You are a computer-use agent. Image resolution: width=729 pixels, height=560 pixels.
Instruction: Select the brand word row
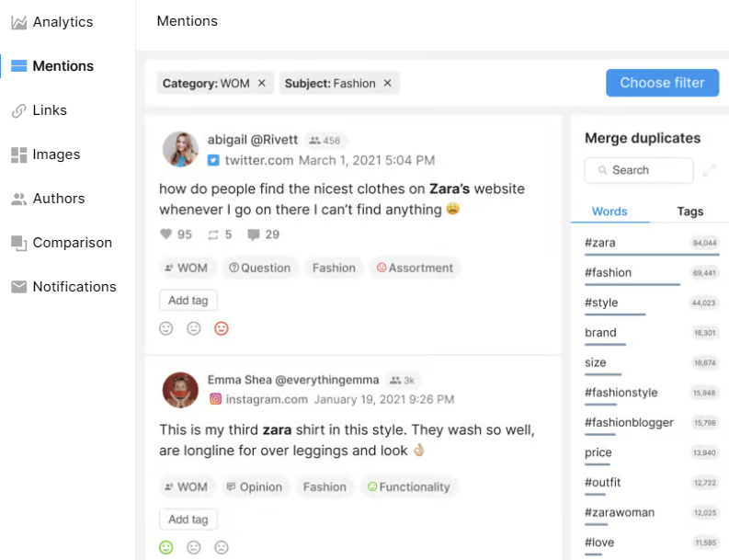pos(652,335)
